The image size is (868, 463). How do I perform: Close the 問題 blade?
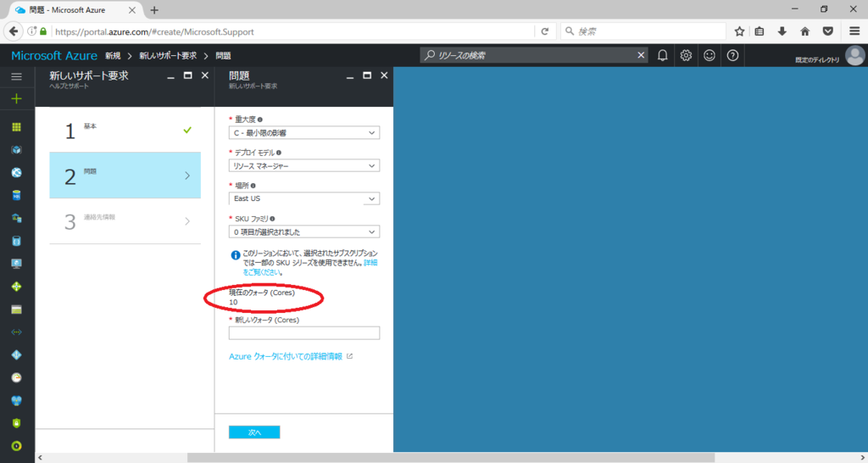click(x=384, y=75)
